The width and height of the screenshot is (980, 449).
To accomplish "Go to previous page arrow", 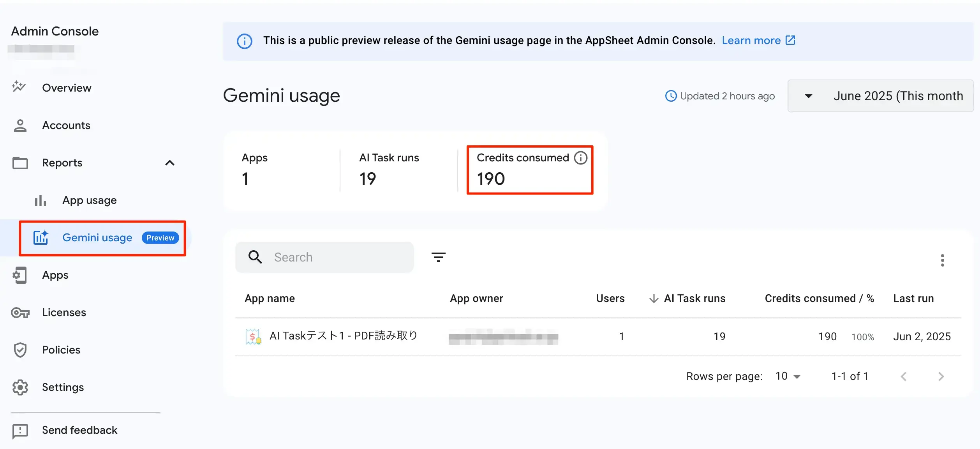I will tap(904, 377).
